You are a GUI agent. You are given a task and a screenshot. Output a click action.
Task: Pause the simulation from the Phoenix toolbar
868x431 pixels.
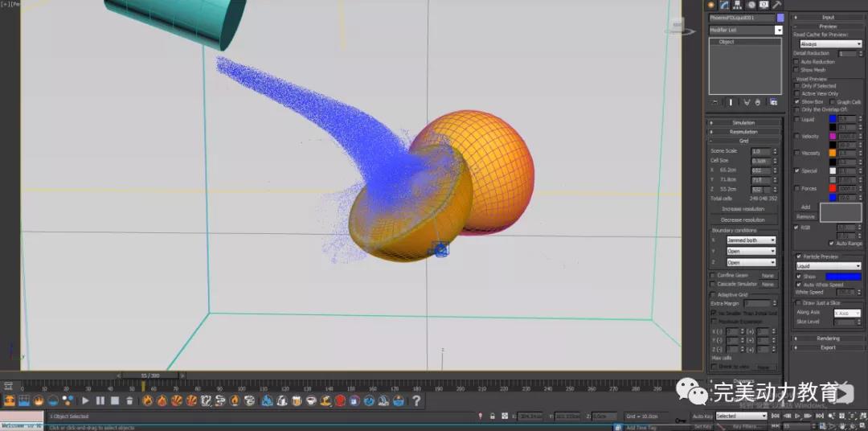[x=100, y=400]
